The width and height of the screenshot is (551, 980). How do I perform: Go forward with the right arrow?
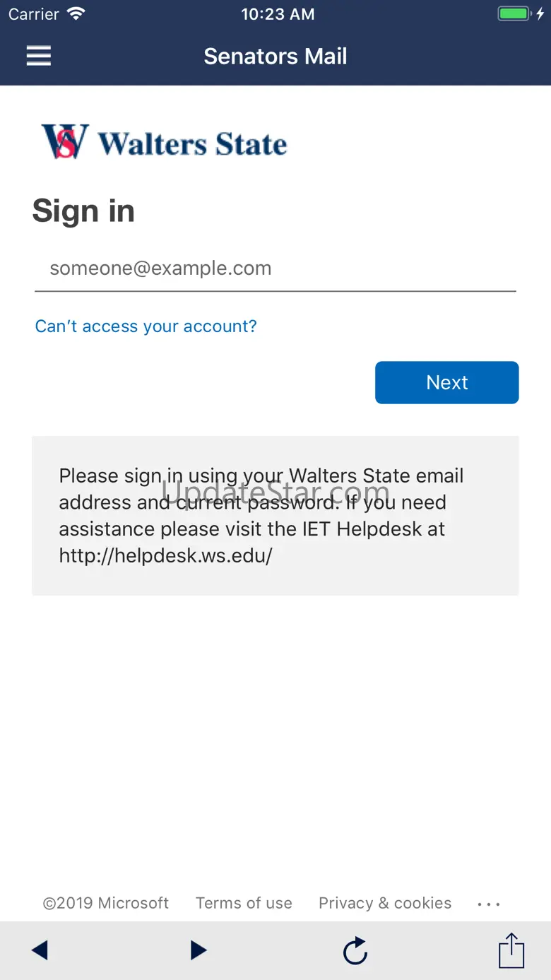click(x=199, y=950)
